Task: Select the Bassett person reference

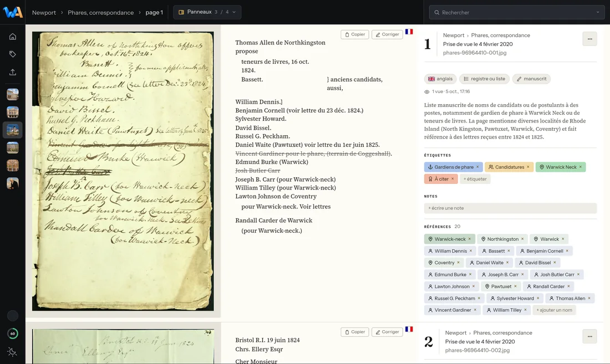Action: [x=496, y=251]
